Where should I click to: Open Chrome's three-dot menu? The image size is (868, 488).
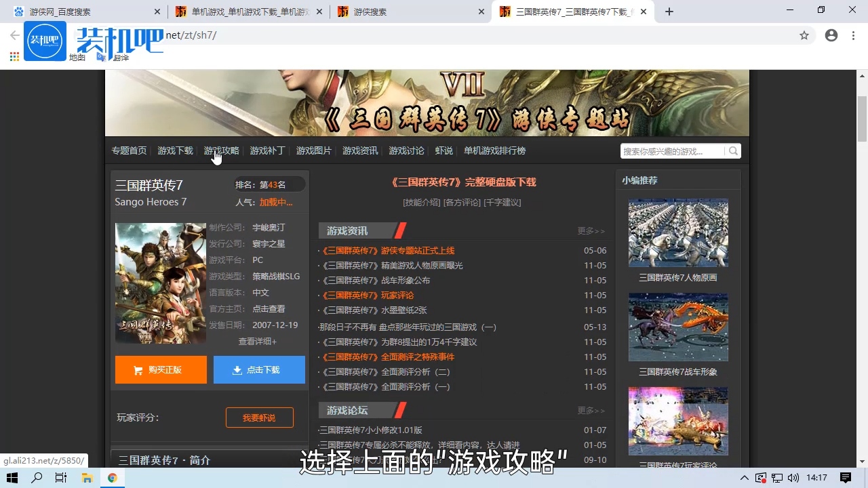coord(852,35)
